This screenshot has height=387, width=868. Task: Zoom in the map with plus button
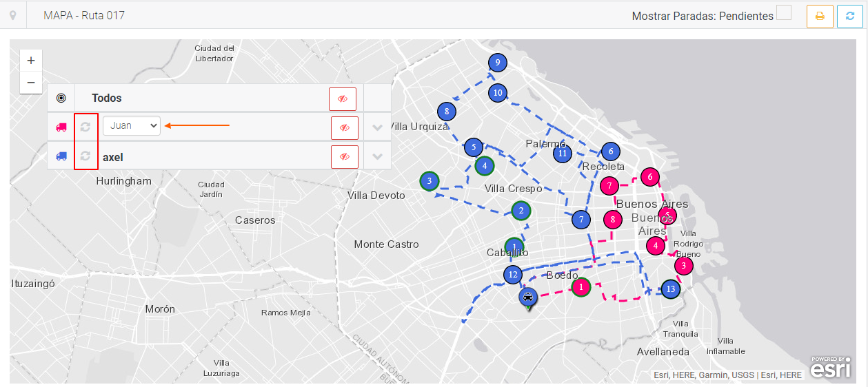(x=31, y=61)
